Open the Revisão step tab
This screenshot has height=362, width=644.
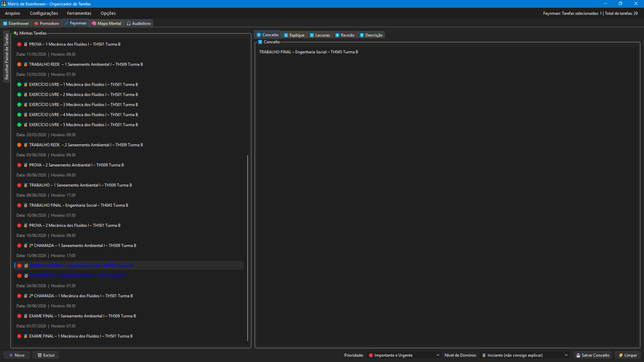point(345,35)
